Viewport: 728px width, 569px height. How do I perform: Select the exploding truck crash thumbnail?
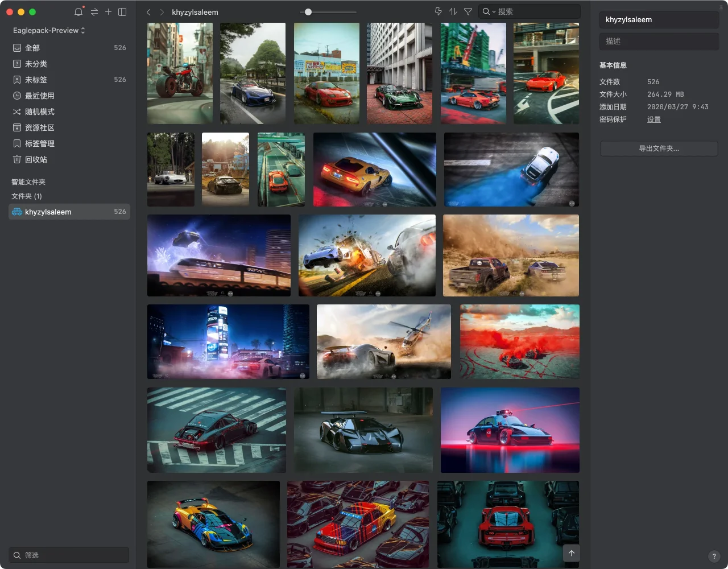click(x=367, y=255)
